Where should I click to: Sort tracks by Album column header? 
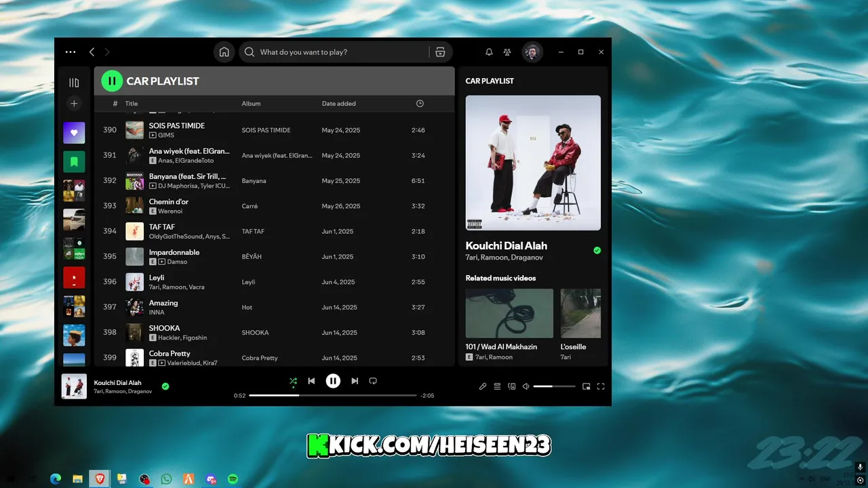pos(251,104)
